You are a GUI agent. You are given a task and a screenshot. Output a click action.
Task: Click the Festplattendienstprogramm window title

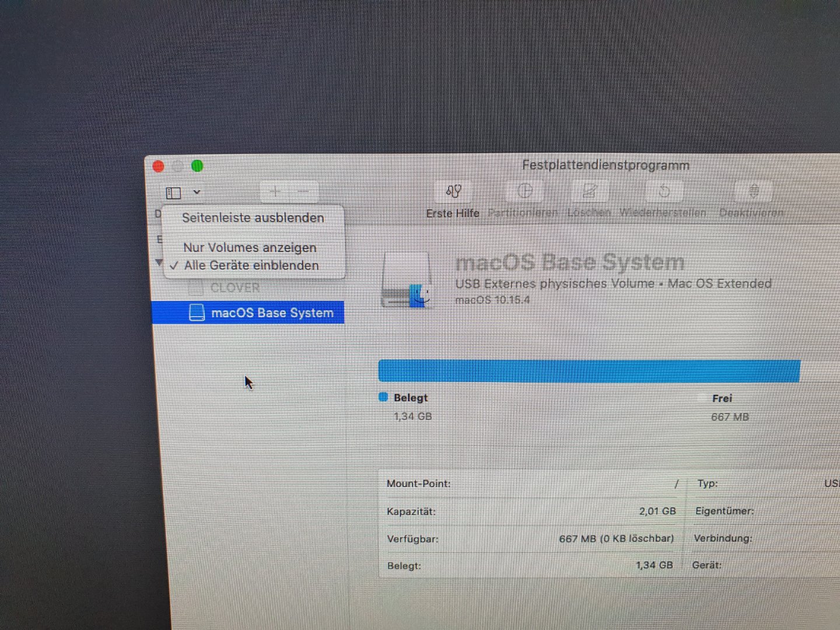(605, 165)
